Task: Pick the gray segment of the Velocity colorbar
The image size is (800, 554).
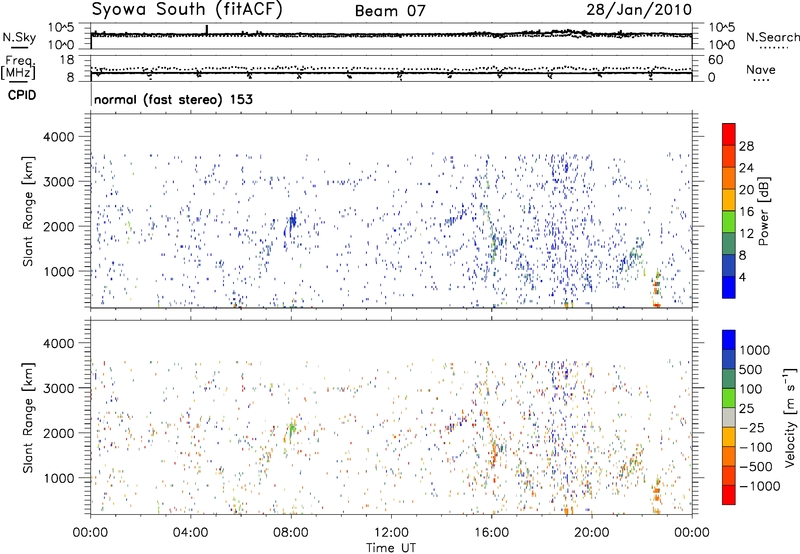Action: pyautogui.click(x=729, y=417)
